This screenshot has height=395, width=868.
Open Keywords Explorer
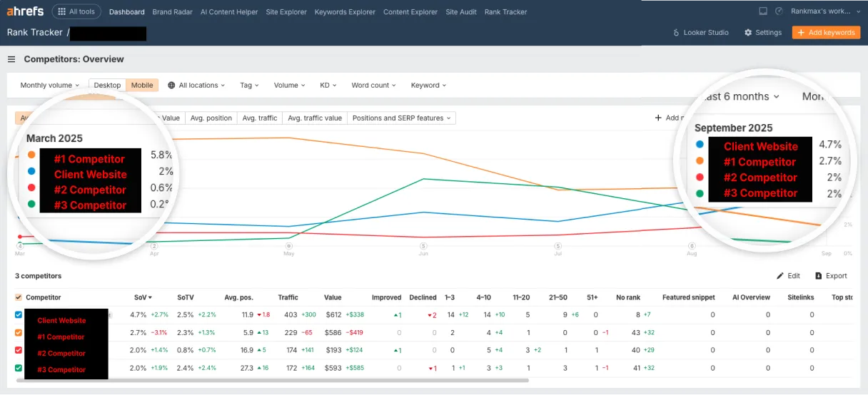tap(345, 12)
